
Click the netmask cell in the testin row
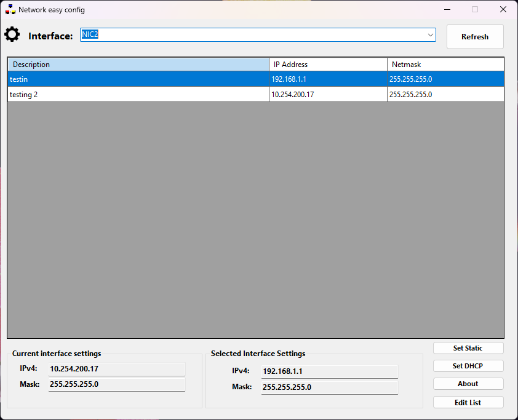coord(445,79)
